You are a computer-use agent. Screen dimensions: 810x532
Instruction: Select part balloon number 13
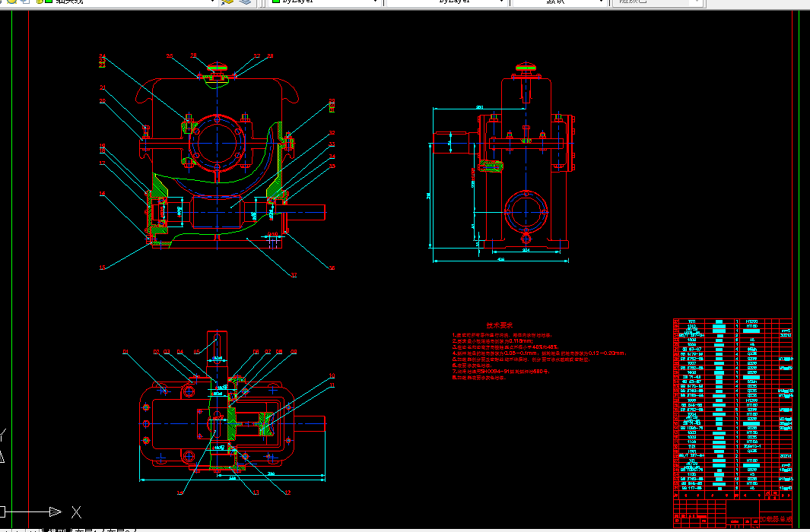(x=256, y=492)
